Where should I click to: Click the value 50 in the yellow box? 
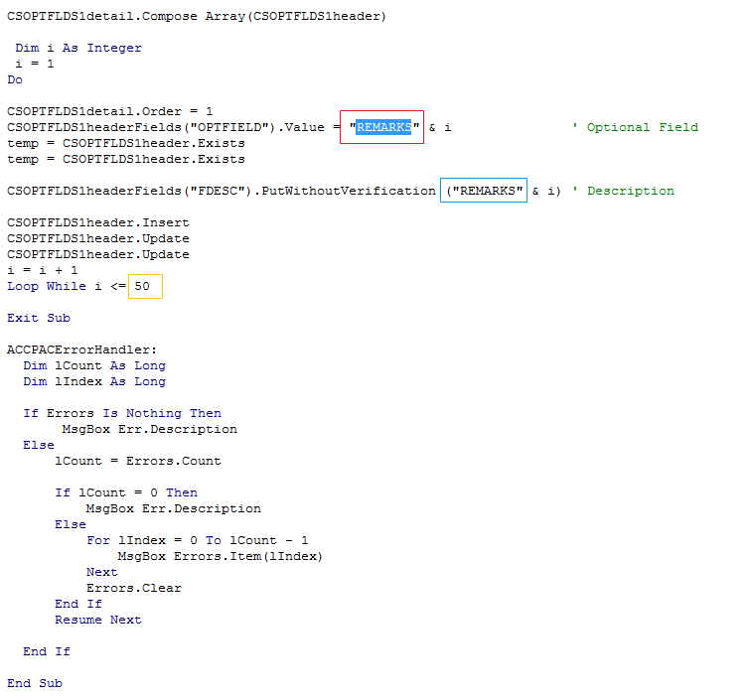pos(144,286)
